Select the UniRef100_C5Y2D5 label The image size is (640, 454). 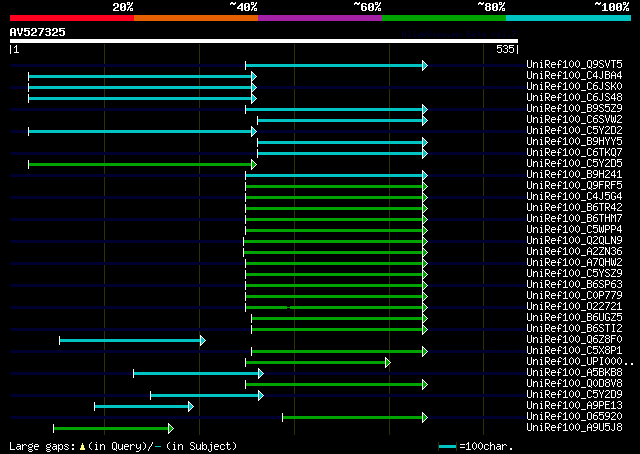(x=574, y=163)
